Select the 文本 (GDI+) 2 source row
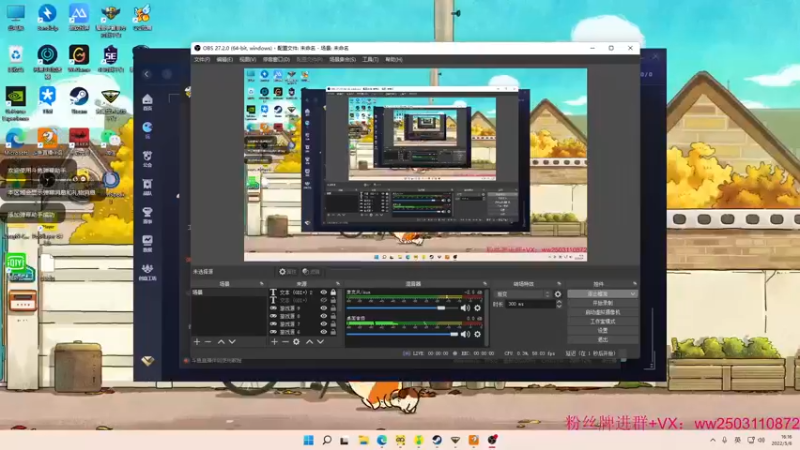The width and height of the screenshot is (800, 450). [303, 293]
